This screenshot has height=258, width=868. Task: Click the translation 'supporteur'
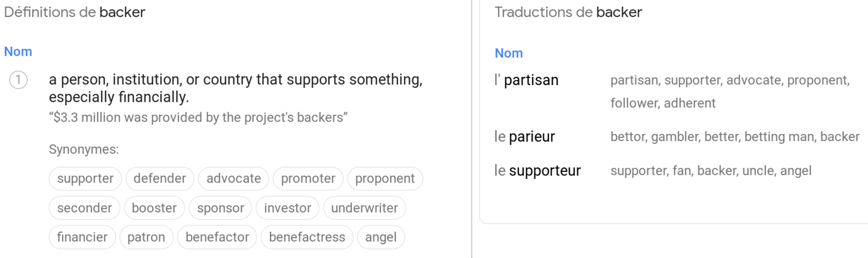(x=544, y=171)
